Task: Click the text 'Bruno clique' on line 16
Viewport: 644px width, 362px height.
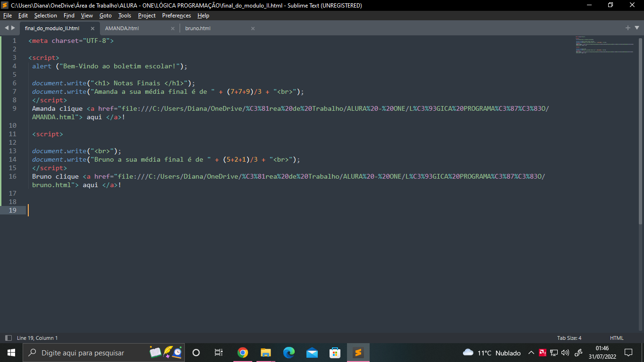Action: coord(56,176)
